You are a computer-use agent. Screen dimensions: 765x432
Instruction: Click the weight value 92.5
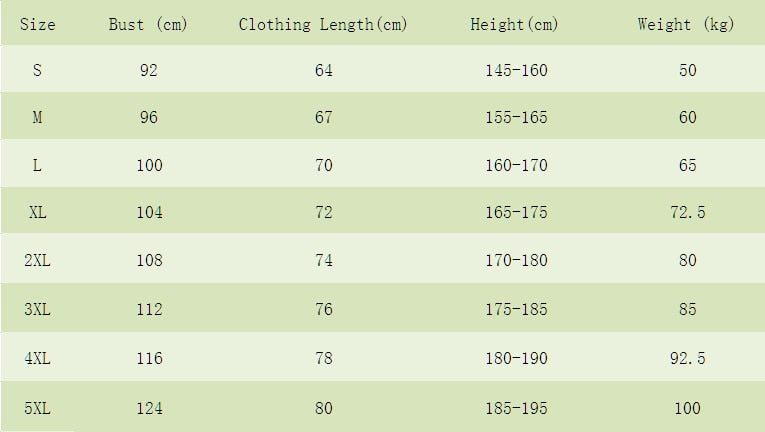click(x=687, y=357)
